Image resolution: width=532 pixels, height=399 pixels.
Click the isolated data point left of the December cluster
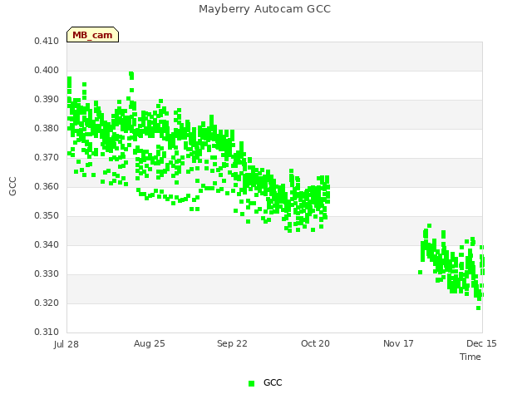pyautogui.click(x=420, y=272)
